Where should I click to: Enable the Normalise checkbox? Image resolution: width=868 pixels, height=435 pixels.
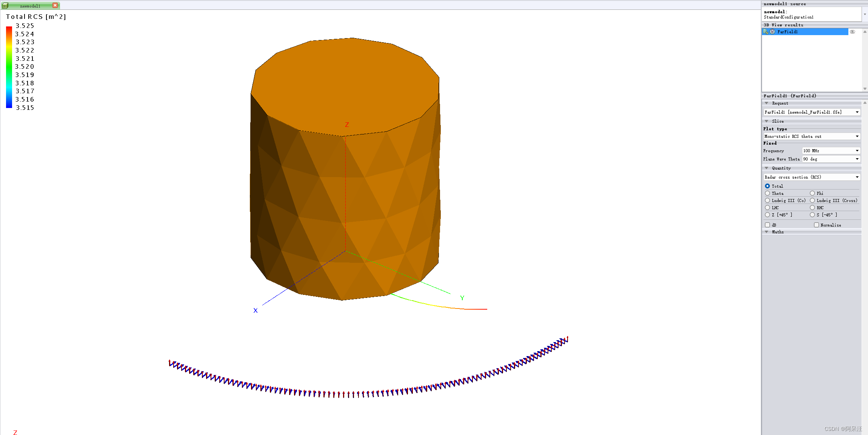[816, 225]
